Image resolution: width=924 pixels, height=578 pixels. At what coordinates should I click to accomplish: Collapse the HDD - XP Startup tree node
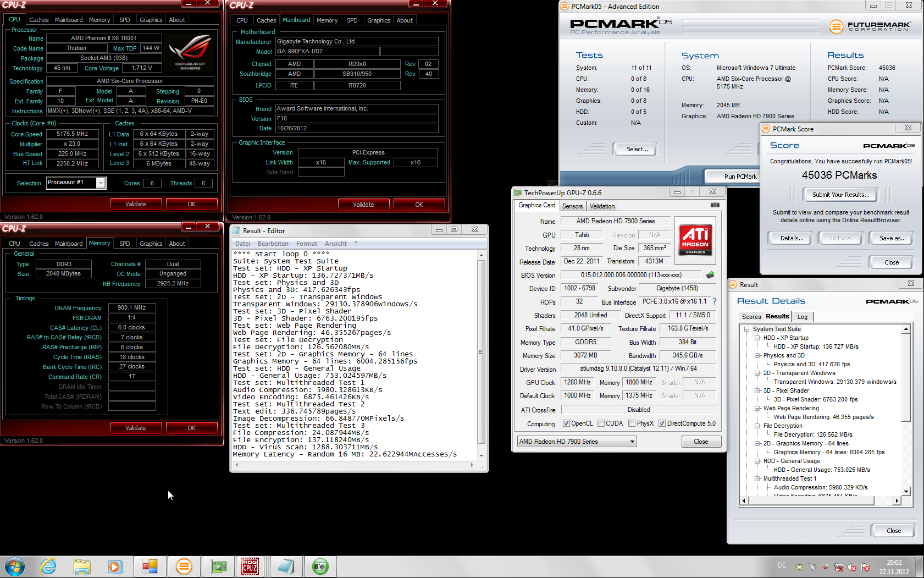(x=757, y=338)
